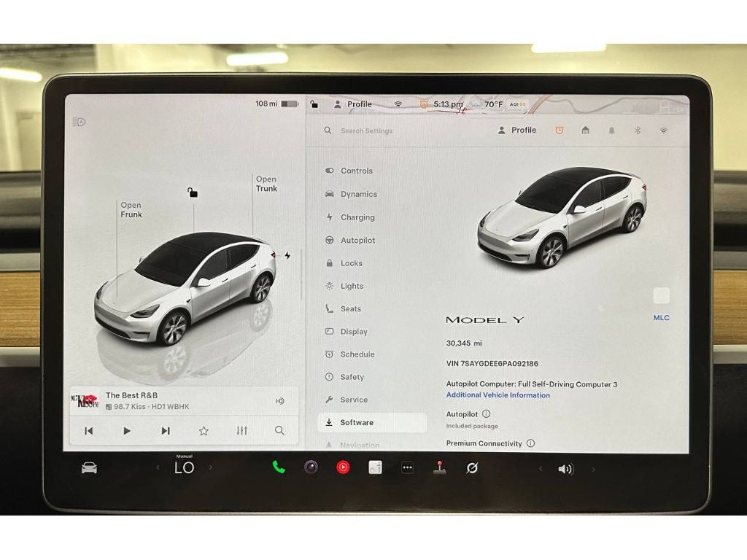Open the Autopilot settings menu
This screenshot has height=560, width=747.
coord(351,240)
